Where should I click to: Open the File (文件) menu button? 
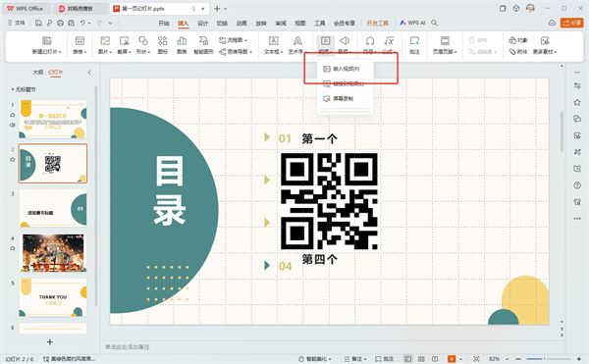click(17, 23)
